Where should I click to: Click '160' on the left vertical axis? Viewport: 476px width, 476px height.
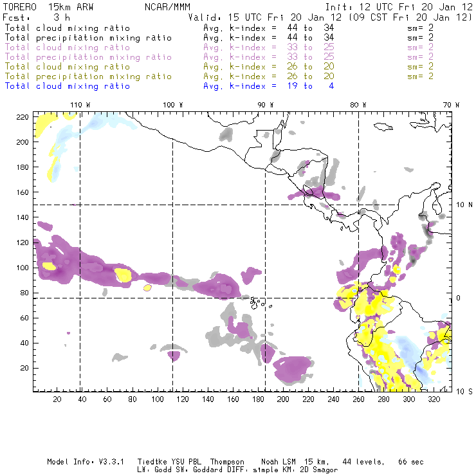pos(23,192)
